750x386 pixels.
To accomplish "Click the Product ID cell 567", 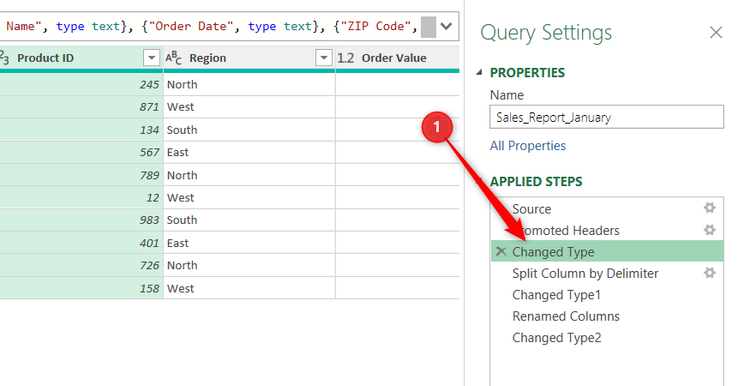I will [81, 152].
